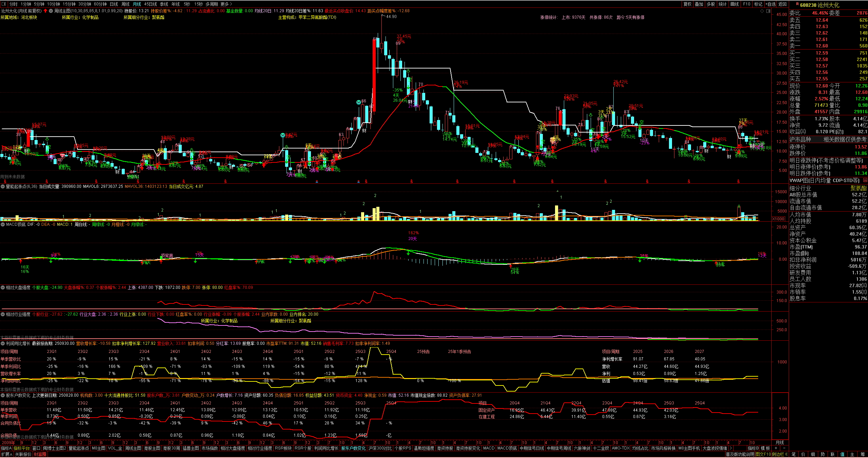Select the 值 sidebar tab at bottom right
Screen dimensions: 868x458
coord(842,454)
